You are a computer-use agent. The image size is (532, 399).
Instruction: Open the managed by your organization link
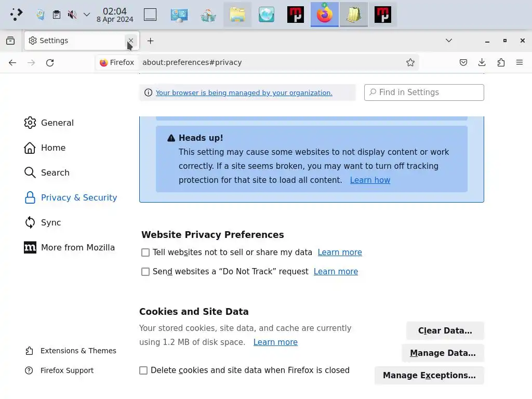coord(244,92)
